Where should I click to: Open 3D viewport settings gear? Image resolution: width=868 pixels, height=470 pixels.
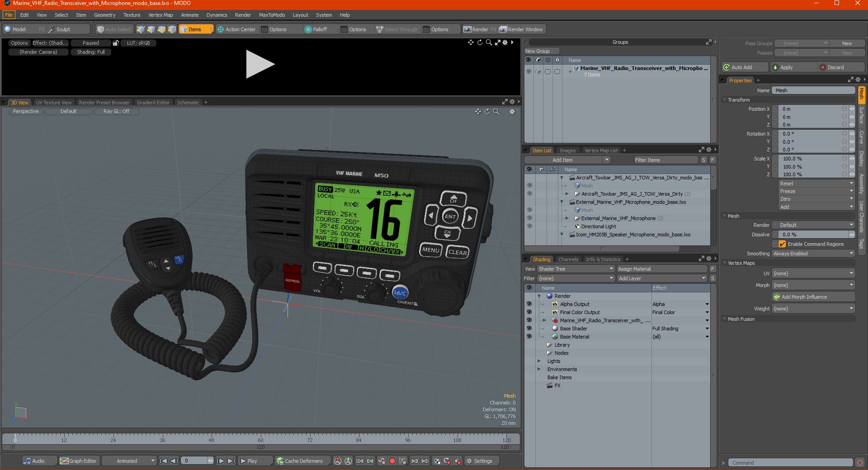512,112
